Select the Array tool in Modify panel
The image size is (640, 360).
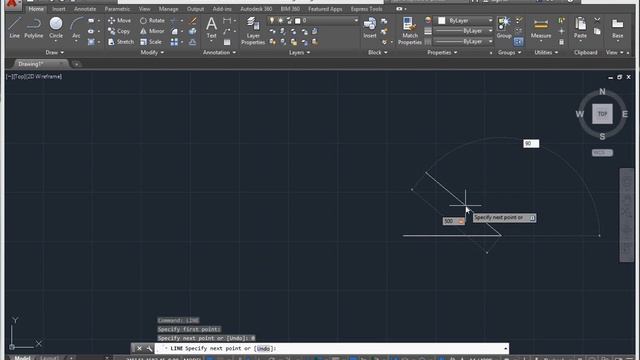[x=174, y=42]
